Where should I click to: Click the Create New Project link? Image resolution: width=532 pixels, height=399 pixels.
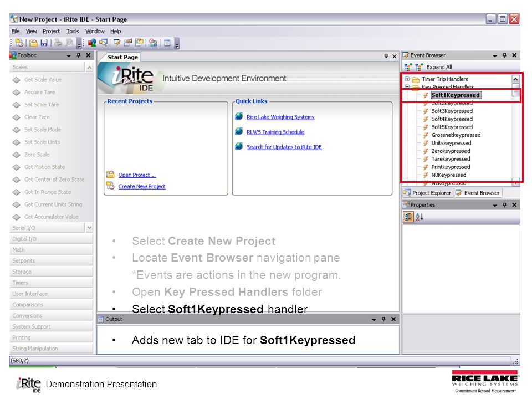click(142, 186)
